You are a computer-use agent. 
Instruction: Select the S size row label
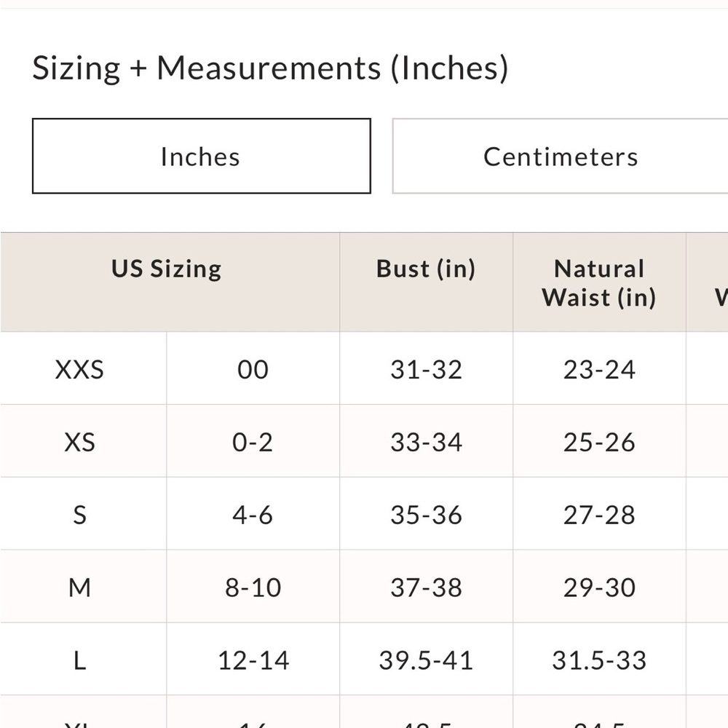(79, 515)
